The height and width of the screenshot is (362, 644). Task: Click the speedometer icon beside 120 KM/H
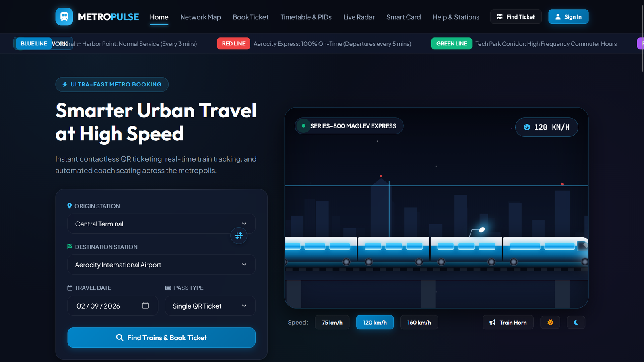click(527, 127)
